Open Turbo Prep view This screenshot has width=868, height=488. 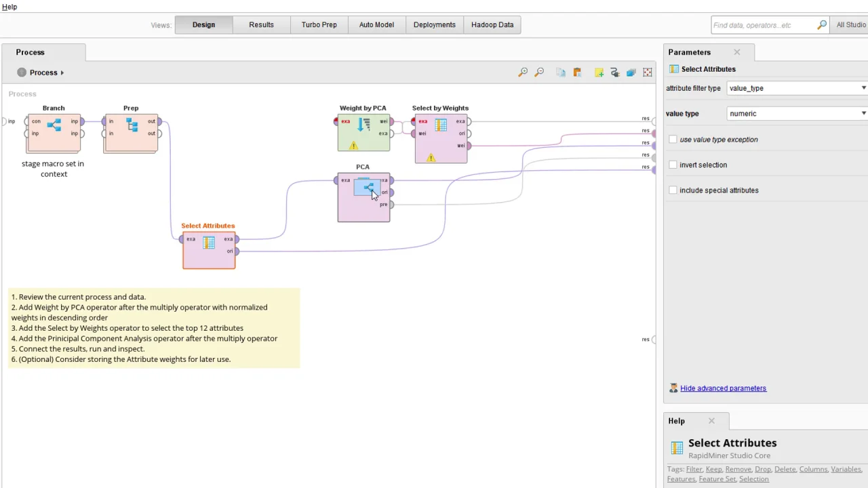tap(319, 25)
